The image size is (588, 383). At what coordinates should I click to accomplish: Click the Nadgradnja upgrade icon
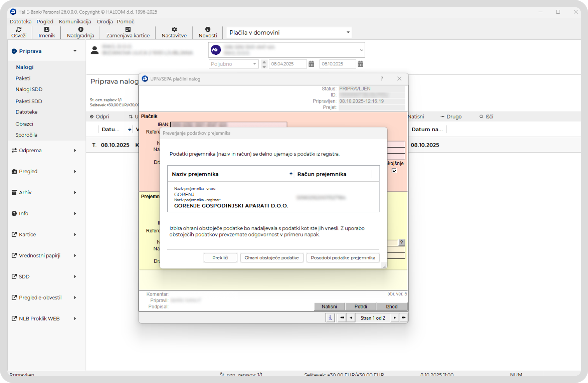pos(80,30)
